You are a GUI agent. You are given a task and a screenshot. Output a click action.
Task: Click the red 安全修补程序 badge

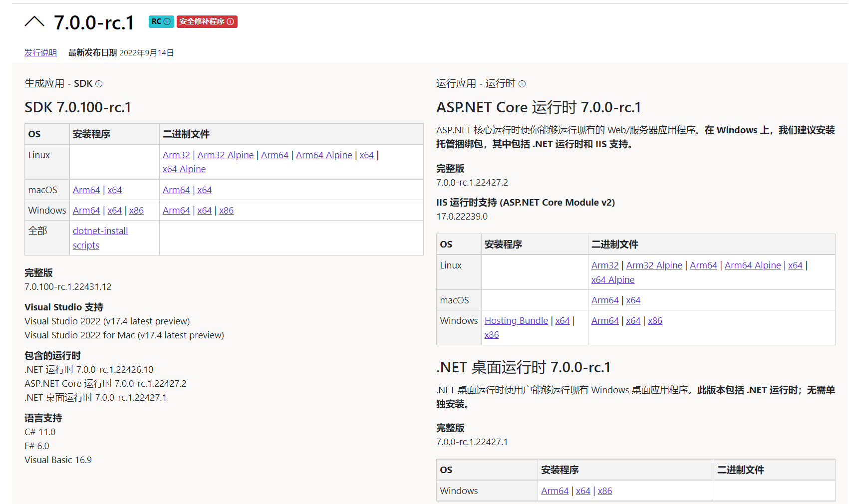207,21
